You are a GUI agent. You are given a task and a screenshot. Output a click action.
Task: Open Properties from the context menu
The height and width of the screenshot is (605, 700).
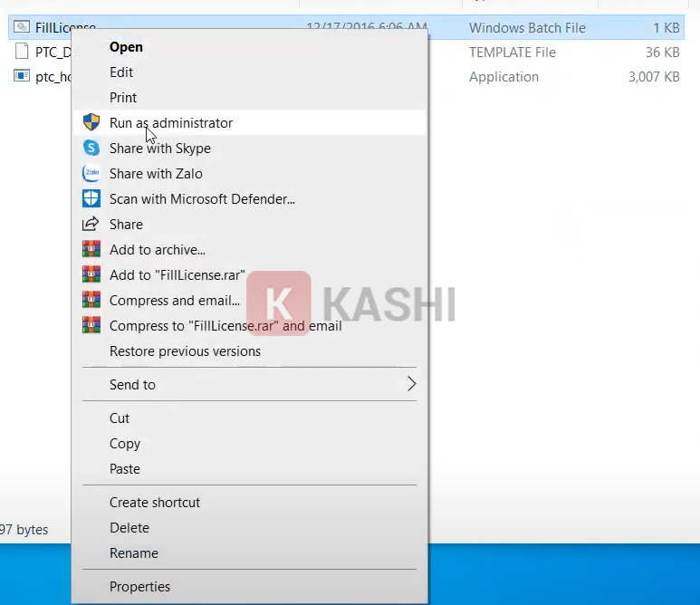click(x=139, y=586)
